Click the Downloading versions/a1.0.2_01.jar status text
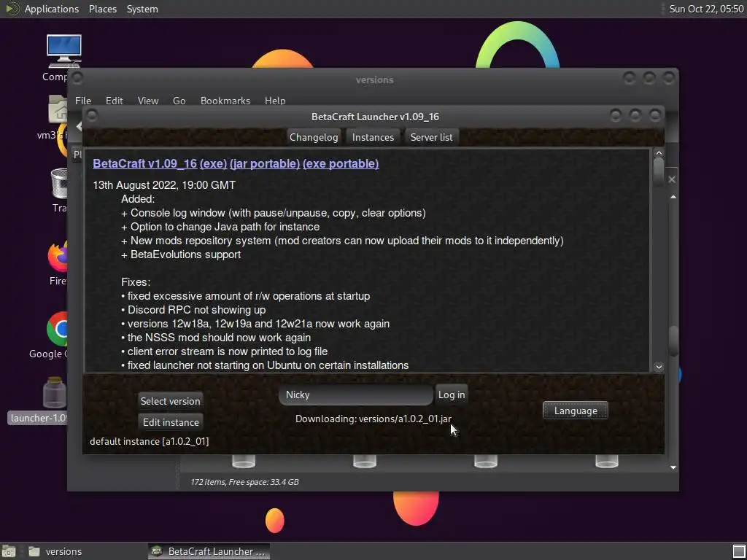 [373, 419]
